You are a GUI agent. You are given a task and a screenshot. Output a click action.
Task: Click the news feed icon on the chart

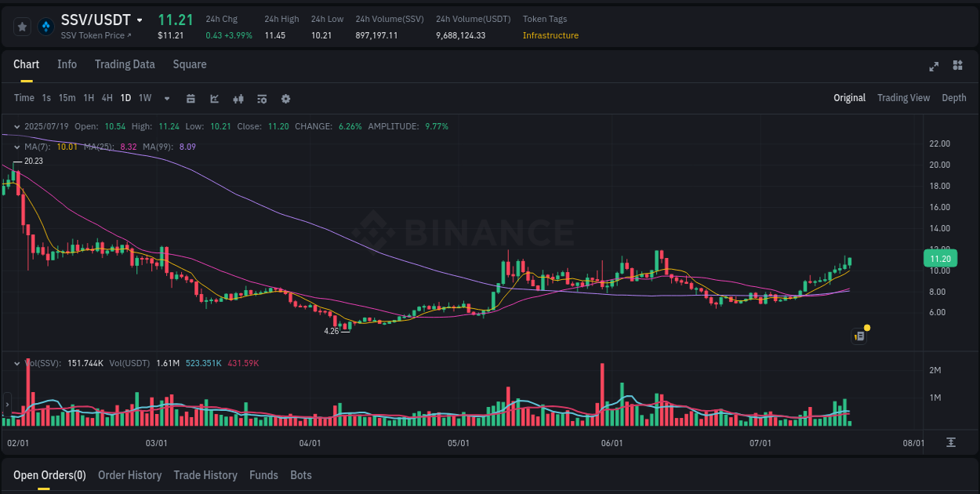[858, 336]
